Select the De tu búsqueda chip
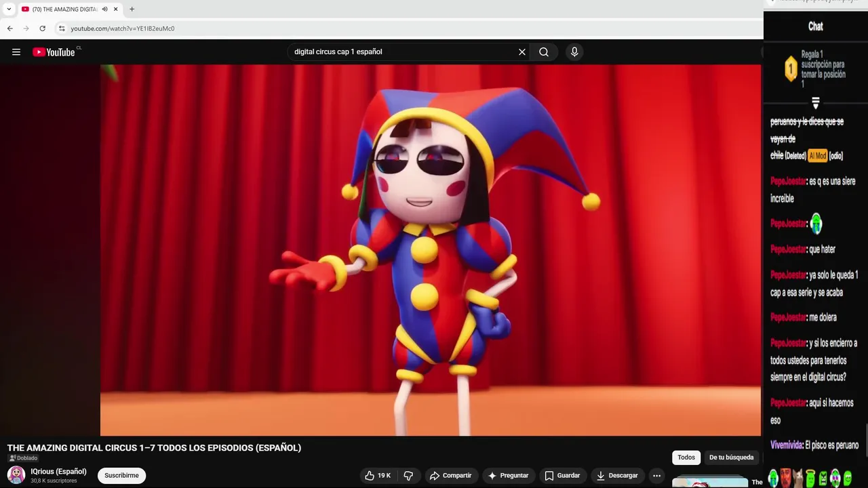This screenshot has width=868, height=488. coord(731,457)
